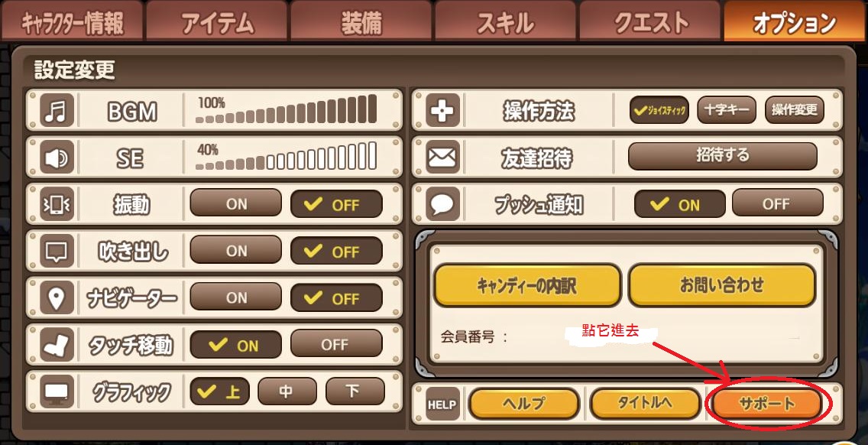This screenshot has height=445, width=868.
Task: Set グラフィック quality to 中
Action: coord(287,391)
